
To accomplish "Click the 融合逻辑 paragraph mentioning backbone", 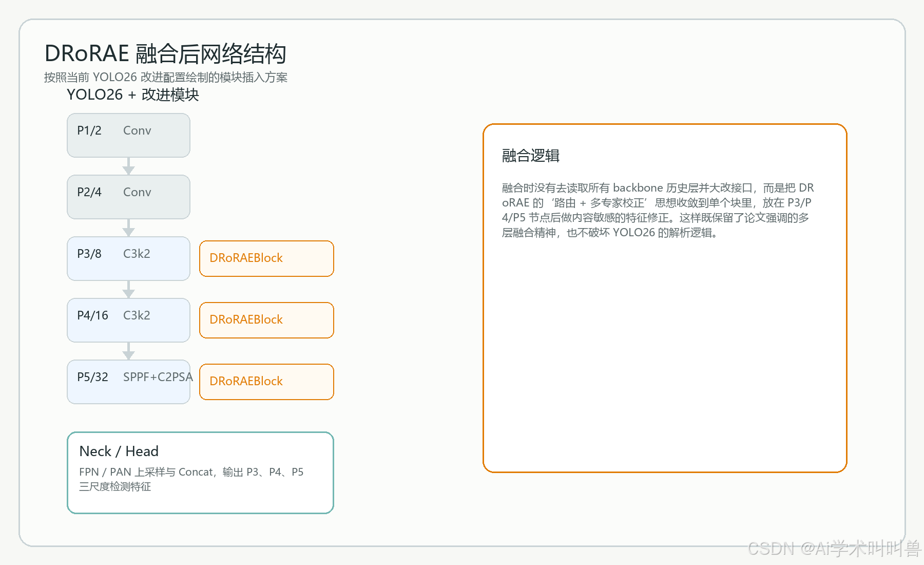I will tap(658, 210).
